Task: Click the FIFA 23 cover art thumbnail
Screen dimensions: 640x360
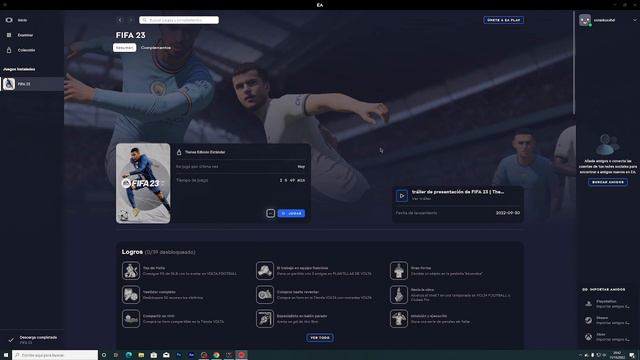Action: (143, 183)
